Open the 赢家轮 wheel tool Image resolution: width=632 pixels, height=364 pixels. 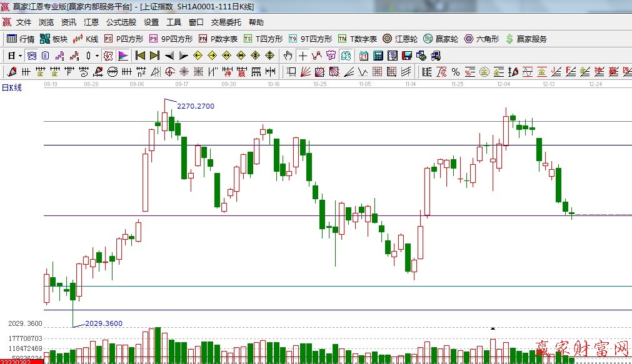[441, 39]
